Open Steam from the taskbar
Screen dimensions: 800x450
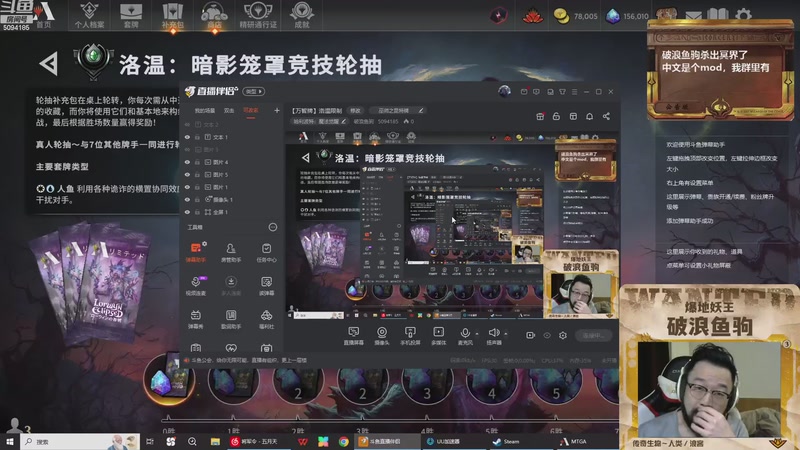point(506,441)
